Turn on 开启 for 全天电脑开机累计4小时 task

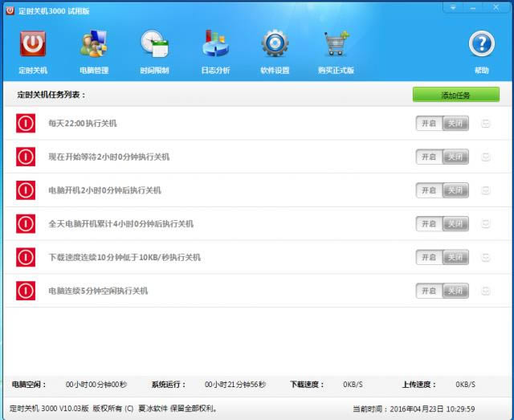pyautogui.click(x=429, y=223)
